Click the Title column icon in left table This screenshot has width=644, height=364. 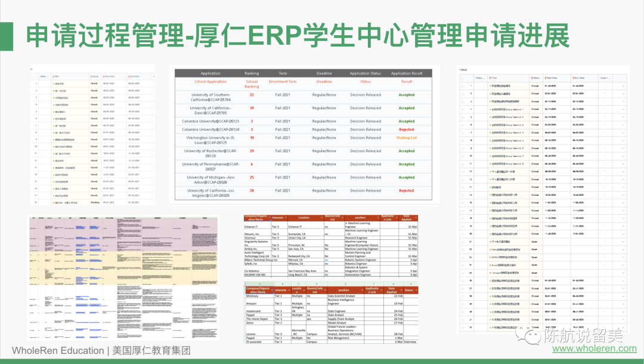tap(54, 76)
